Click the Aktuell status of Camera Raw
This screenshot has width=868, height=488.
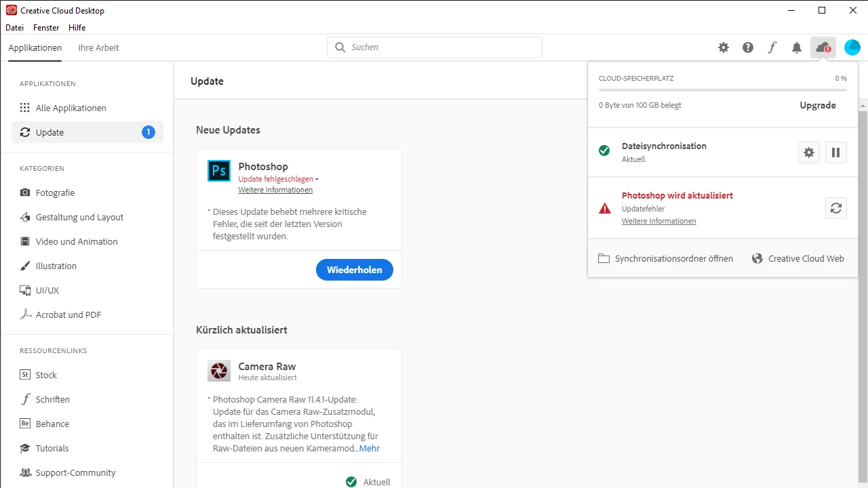pos(377,482)
